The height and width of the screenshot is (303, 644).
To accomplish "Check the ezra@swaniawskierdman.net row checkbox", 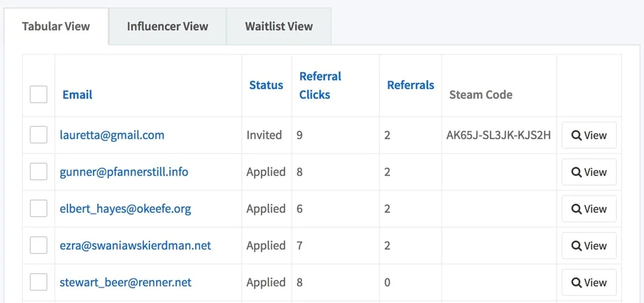I will 39,246.
